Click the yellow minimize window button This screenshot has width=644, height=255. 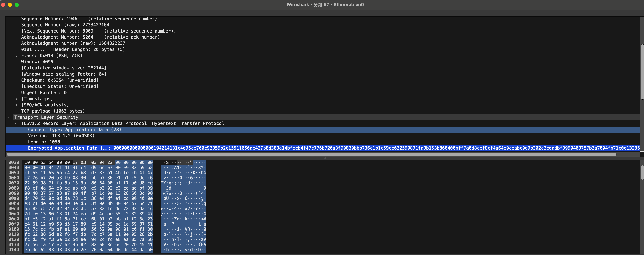click(10, 5)
